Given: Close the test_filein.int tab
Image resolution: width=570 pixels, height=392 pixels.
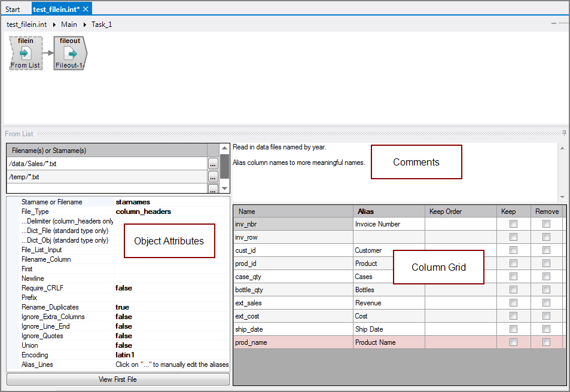Looking at the screenshot, I should tap(86, 9).
